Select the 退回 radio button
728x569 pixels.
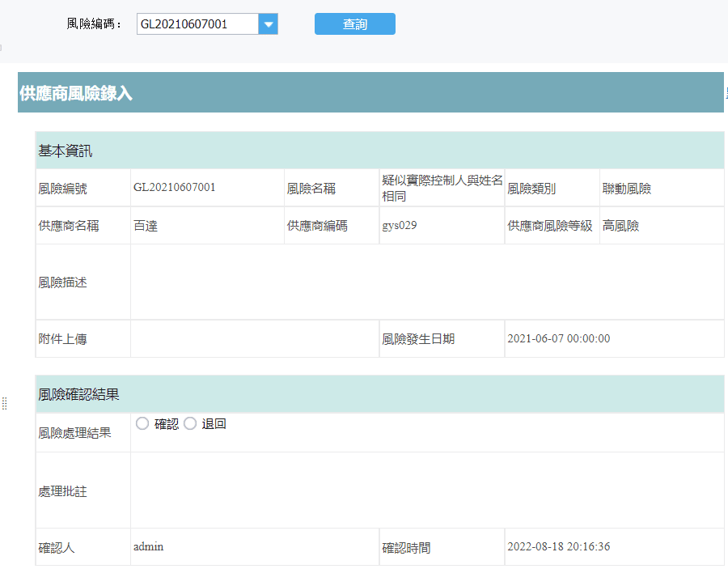pos(189,423)
